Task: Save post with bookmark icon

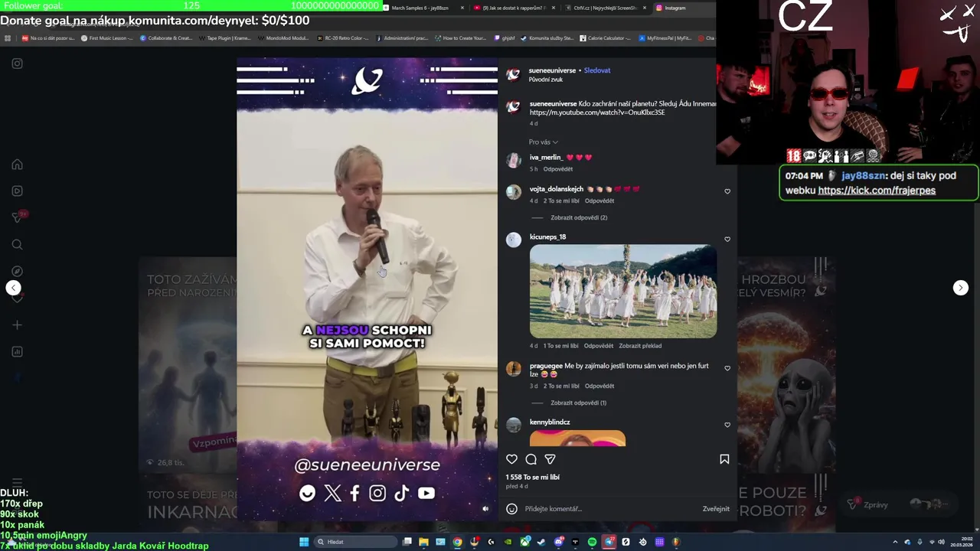Action: 724,459
